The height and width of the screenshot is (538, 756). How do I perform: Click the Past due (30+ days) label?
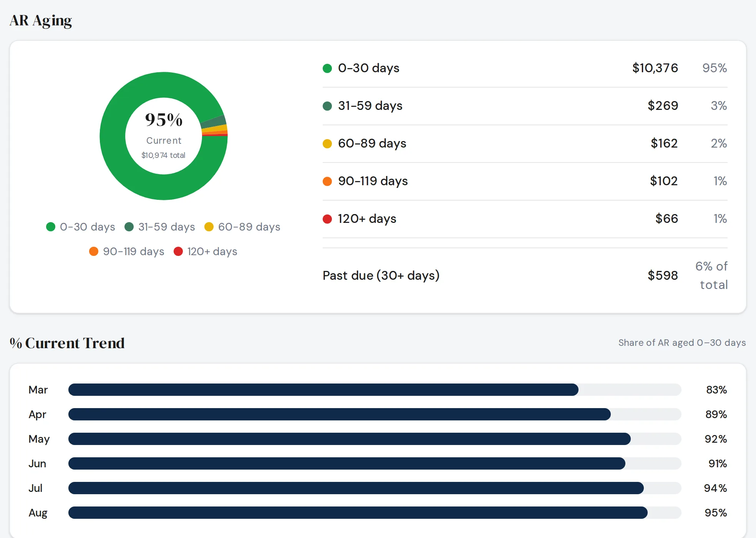point(381,276)
